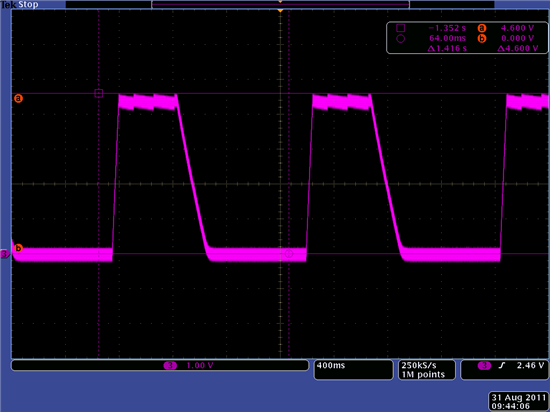Click the circle cursor handle near center graticule
The width and height of the screenshot is (550, 412).
tap(289, 254)
